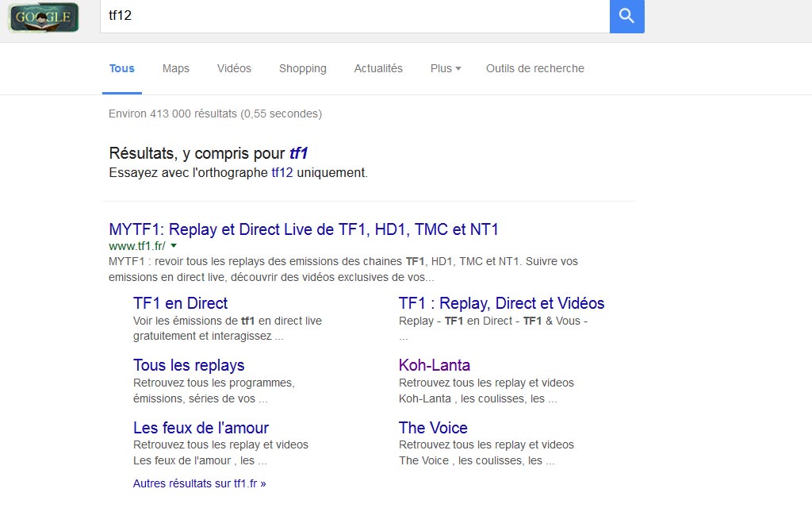Search only for the spelling tf12

[x=282, y=172]
